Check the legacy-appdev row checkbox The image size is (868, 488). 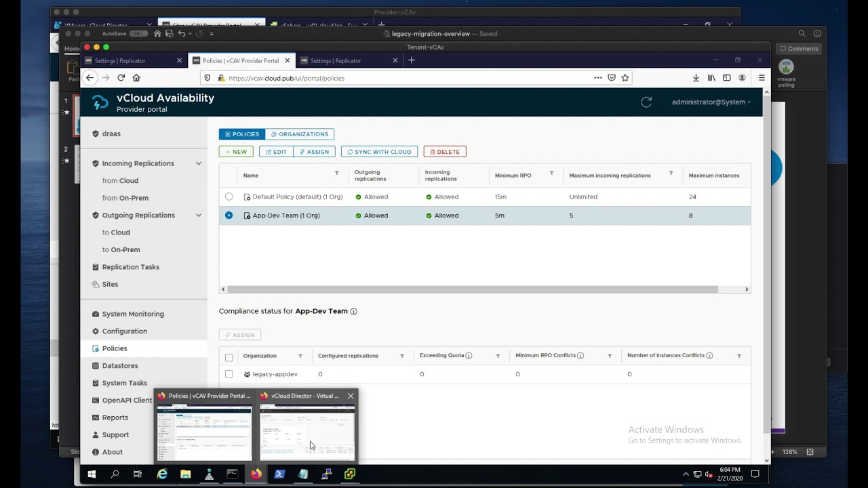[x=229, y=374]
